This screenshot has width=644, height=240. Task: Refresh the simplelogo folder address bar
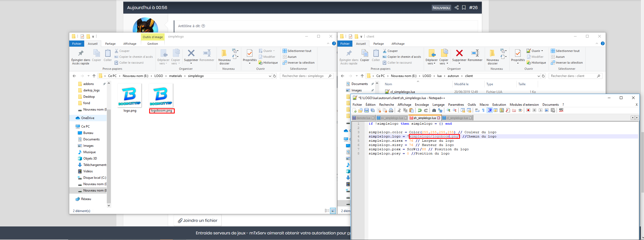click(x=274, y=76)
